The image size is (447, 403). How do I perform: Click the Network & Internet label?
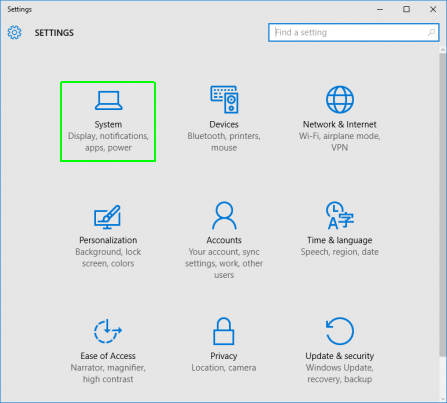340,124
